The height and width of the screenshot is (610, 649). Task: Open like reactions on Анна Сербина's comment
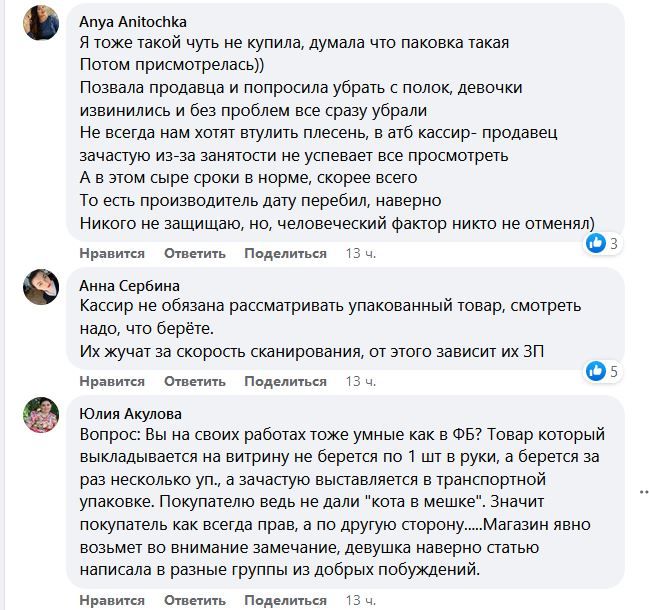pos(604,372)
